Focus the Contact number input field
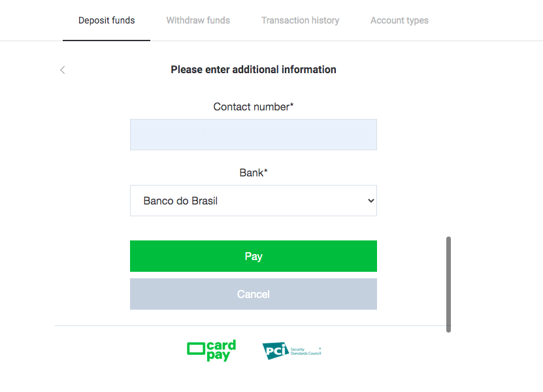This screenshot has width=543, height=392. 254,135
